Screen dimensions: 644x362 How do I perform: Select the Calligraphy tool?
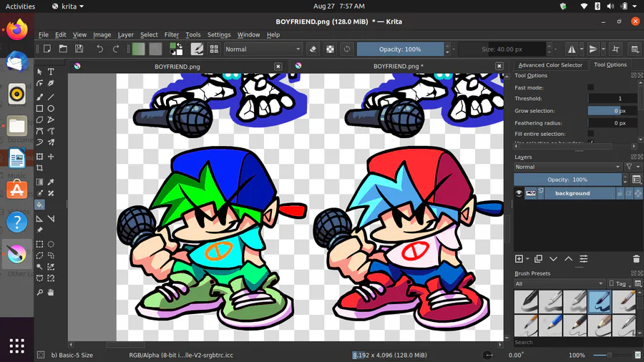51,83
